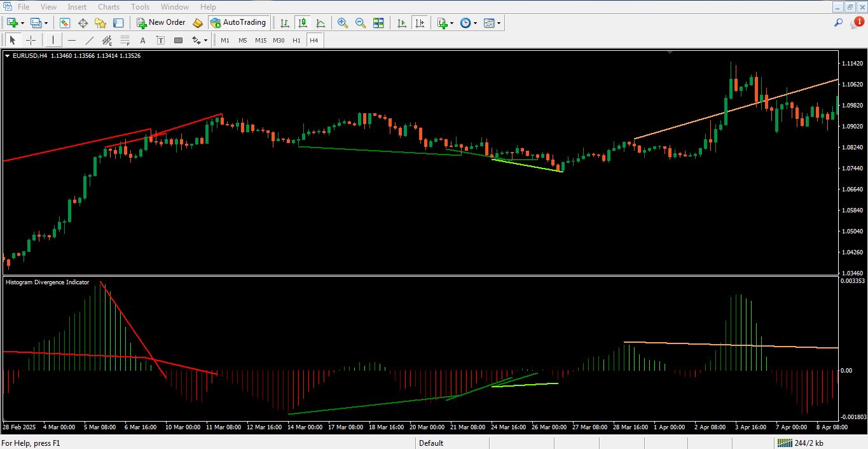Image resolution: width=868 pixels, height=449 pixels.
Task: Switch chart to candlesticks mode
Action: [x=303, y=23]
